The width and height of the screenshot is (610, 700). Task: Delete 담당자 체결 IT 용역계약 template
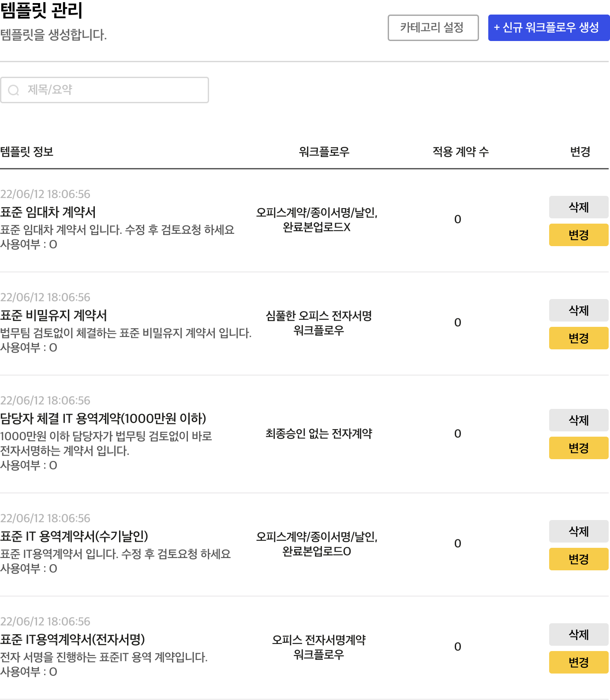[579, 420]
